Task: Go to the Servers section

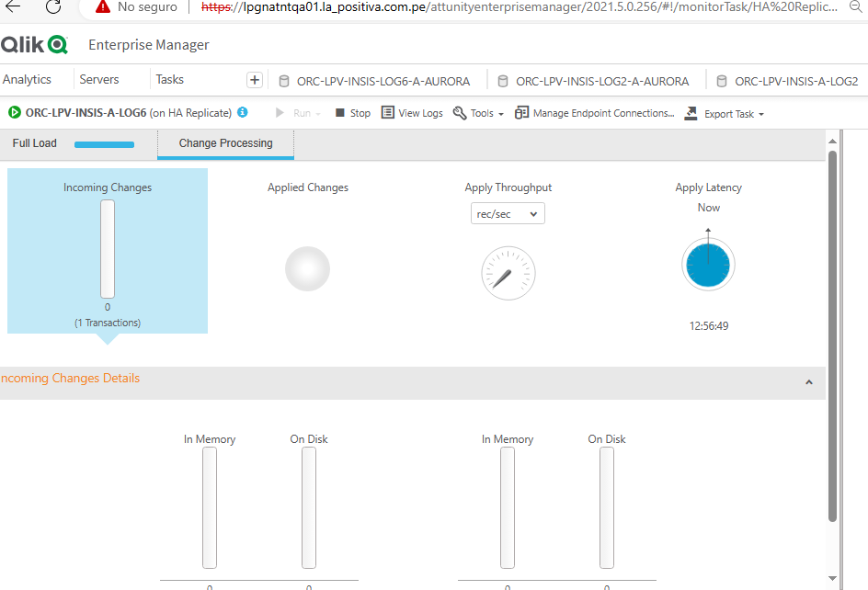Action: coord(98,79)
